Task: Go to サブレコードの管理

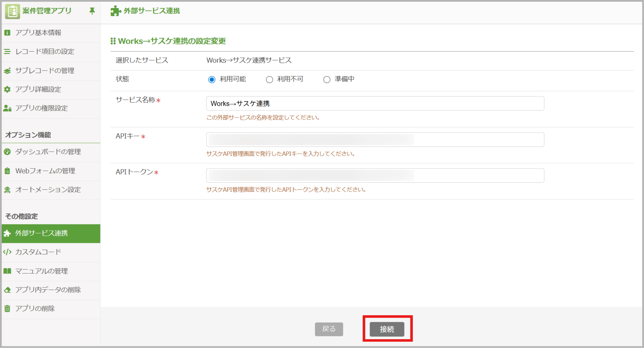Action: pyautogui.click(x=51, y=71)
